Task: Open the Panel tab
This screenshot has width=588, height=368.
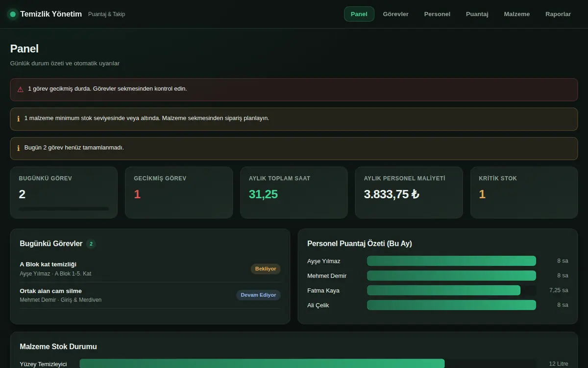Action: [x=359, y=14]
